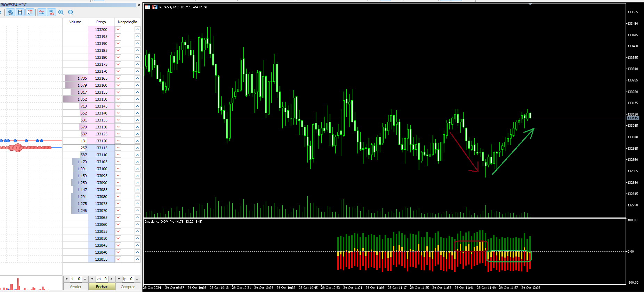Close the IBOVESPA MINI depth panel

coord(138,5)
